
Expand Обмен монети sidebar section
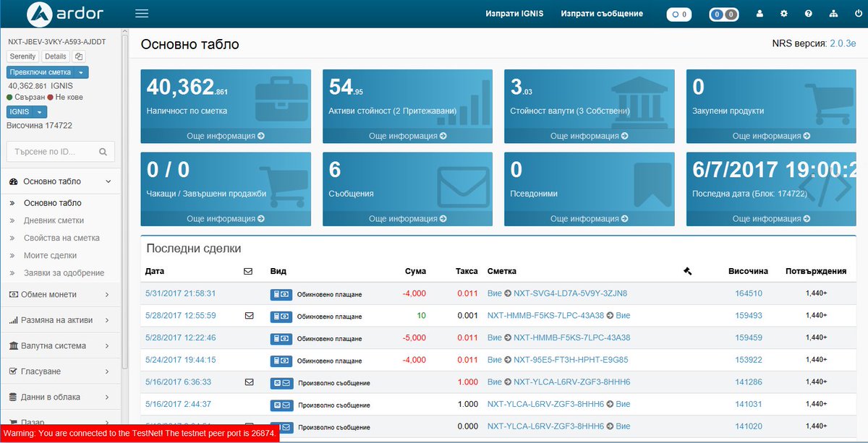click(60, 294)
